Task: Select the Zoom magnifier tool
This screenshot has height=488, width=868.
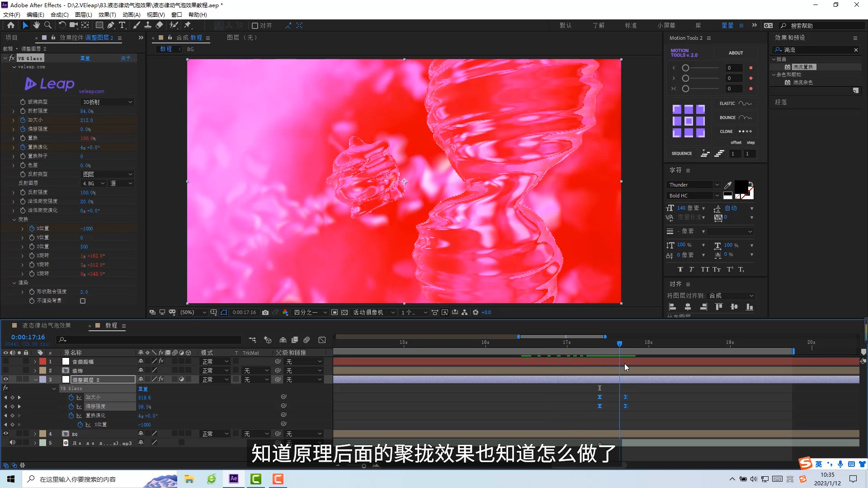Action: point(48,25)
